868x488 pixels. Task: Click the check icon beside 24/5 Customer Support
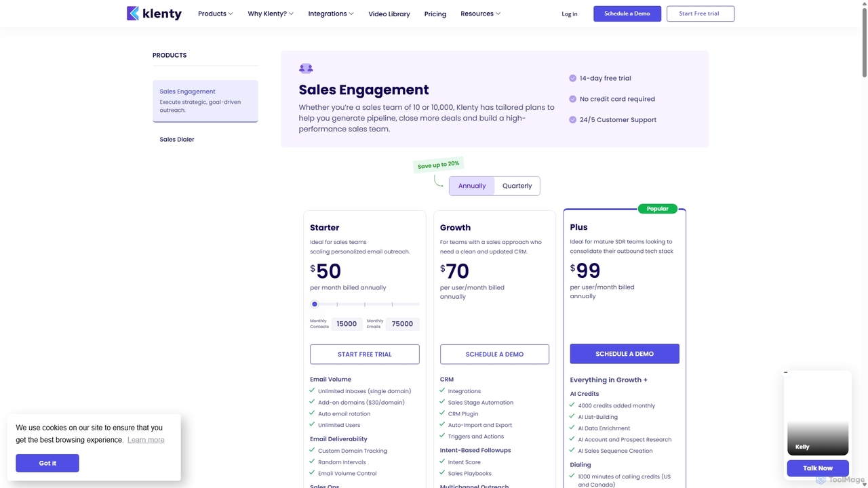(x=572, y=119)
